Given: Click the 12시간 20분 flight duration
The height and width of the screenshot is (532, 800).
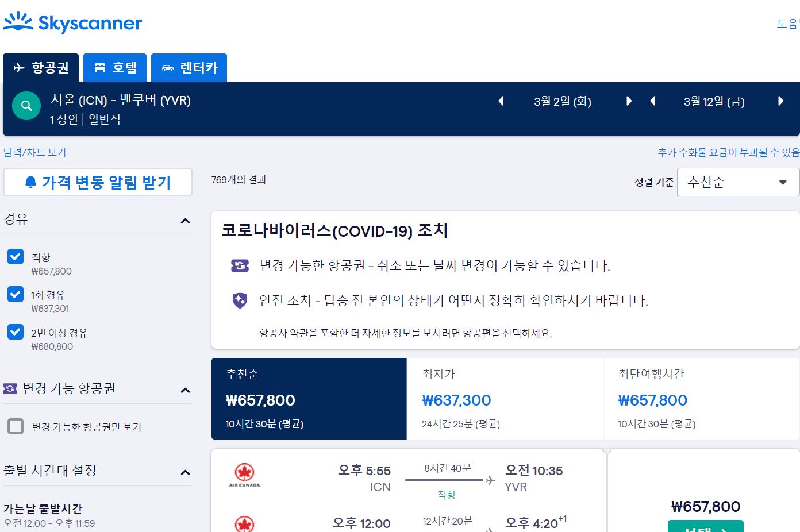Looking at the screenshot, I should 448,521.
